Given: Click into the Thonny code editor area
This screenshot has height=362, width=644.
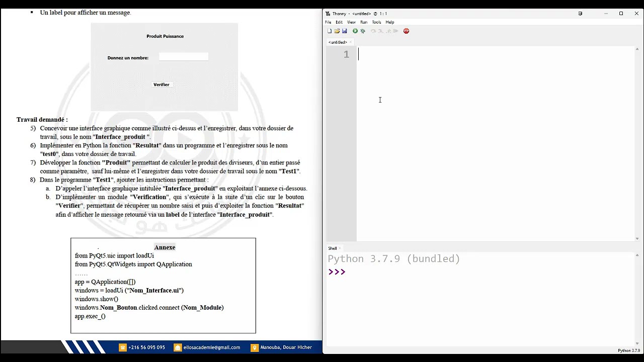Looking at the screenshot, I should [x=496, y=144].
